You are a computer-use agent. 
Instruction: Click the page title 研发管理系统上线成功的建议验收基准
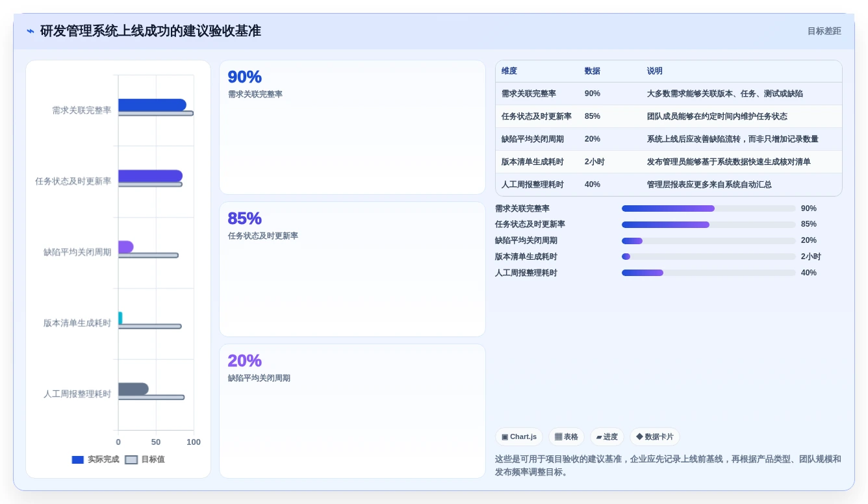point(151,31)
